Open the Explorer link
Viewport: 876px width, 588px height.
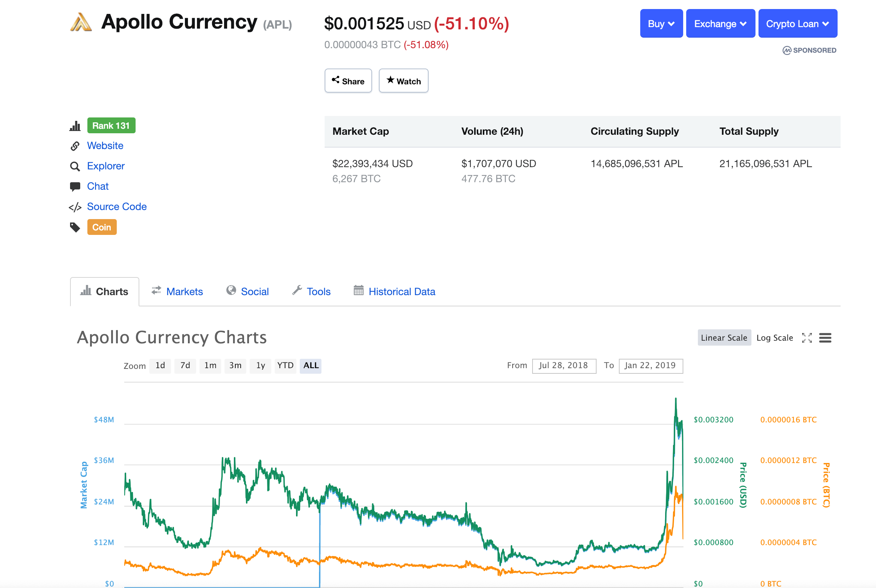[106, 166]
